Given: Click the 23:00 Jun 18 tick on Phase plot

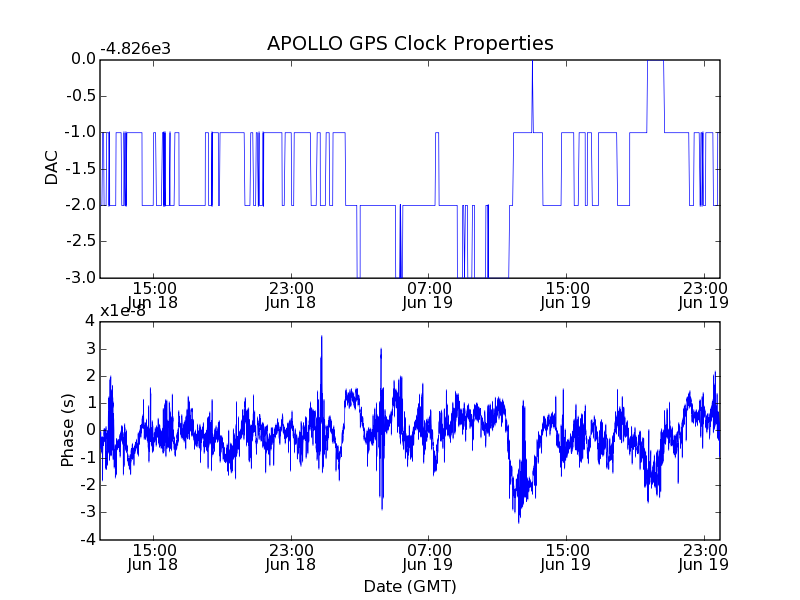Looking at the screenshot, I should pyautogui.click(x=291, y=538).
